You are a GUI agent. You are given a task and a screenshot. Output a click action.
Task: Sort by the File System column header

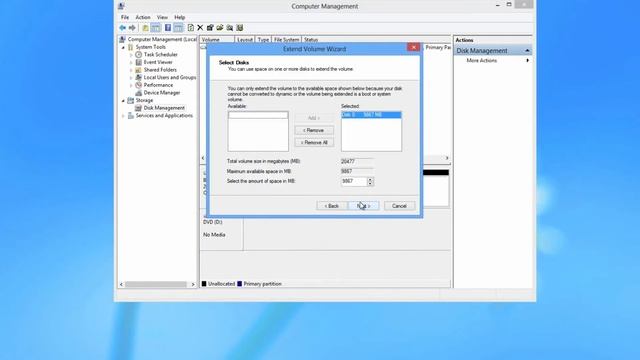tap(287, 40)
